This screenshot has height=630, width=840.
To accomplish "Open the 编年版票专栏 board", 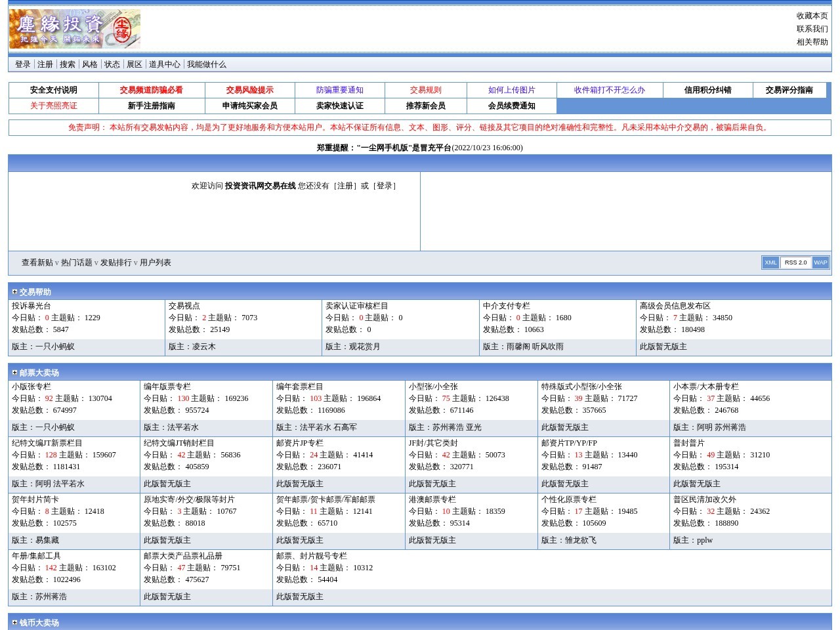I will tap(167, 387).
